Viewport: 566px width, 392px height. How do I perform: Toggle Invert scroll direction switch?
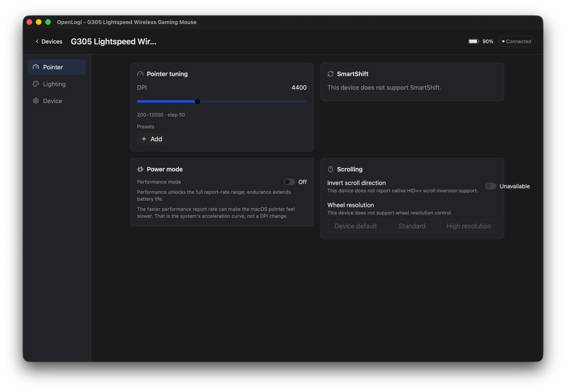[490, 186]
